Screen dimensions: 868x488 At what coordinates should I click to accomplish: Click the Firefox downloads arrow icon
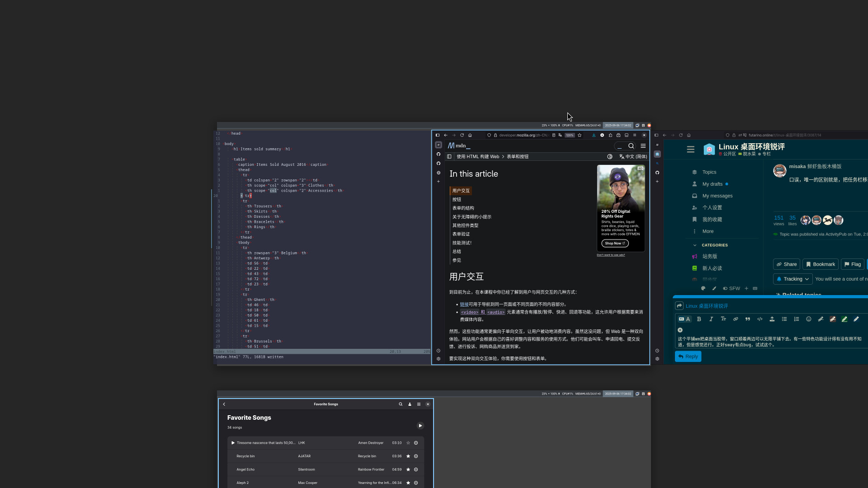594,135
